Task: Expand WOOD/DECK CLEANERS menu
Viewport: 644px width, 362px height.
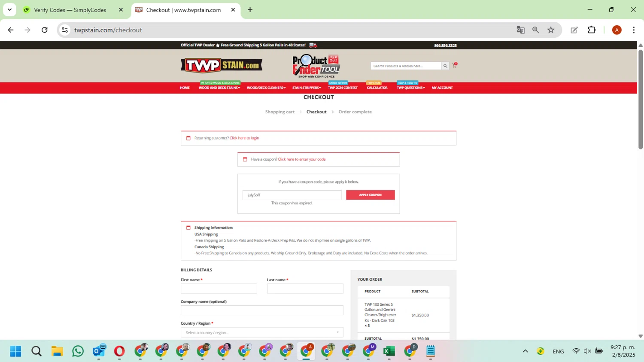Action: click(x=266, y=88)
